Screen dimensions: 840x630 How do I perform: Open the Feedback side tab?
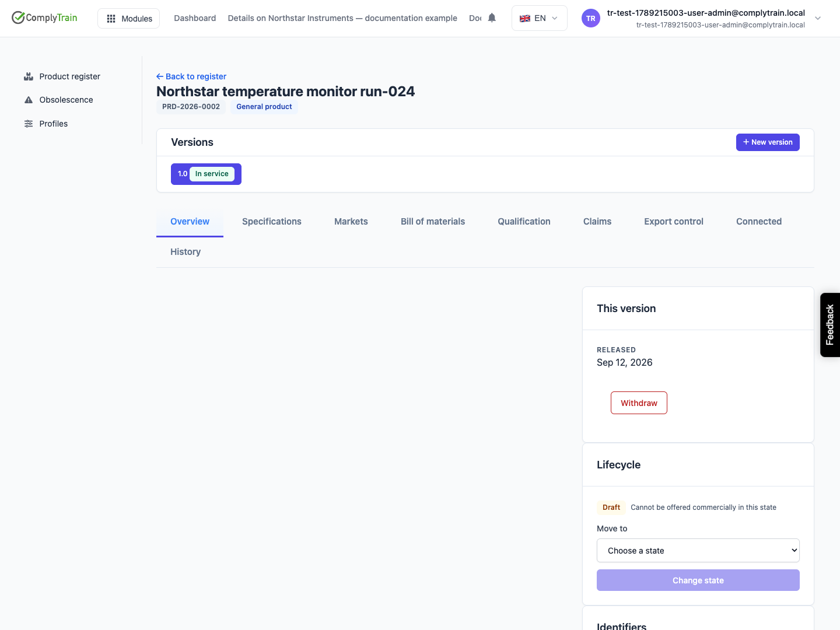pos(830,325)
